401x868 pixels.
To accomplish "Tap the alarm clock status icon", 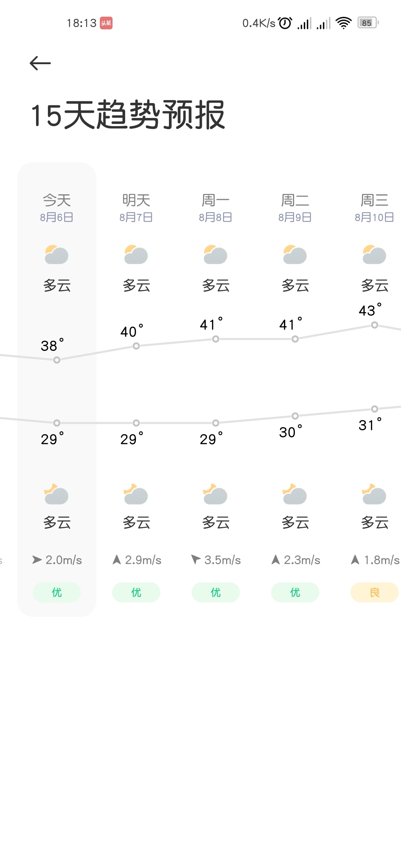I will [x=285, y=23].
